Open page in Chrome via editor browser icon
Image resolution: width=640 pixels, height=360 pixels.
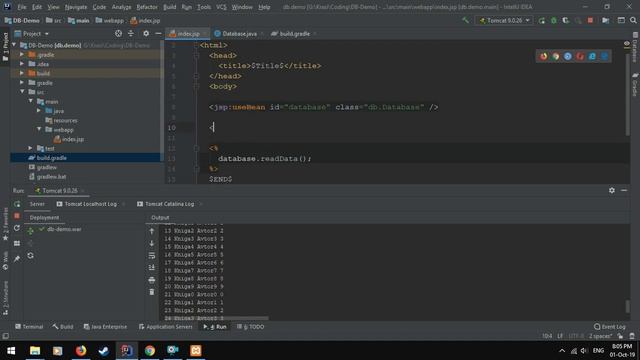tap(556, 57)
